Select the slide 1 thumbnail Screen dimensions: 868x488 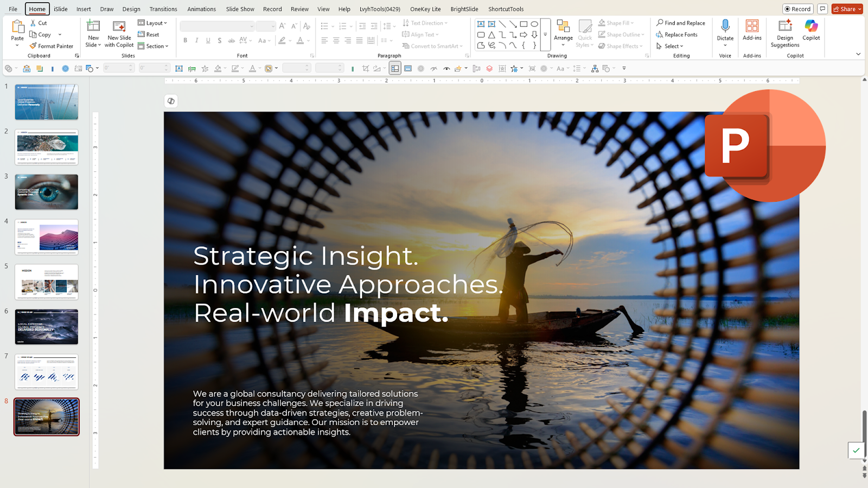[47, 102]
